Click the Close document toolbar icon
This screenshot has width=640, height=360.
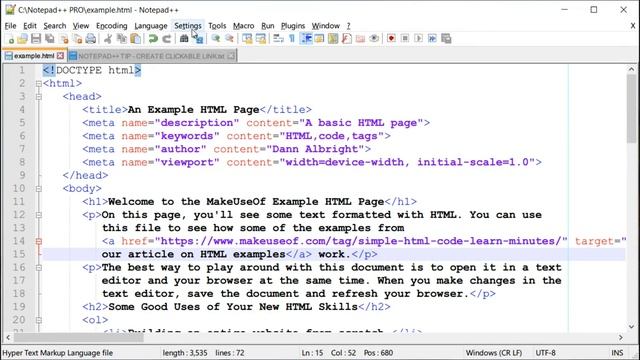(x=64, y=39)
